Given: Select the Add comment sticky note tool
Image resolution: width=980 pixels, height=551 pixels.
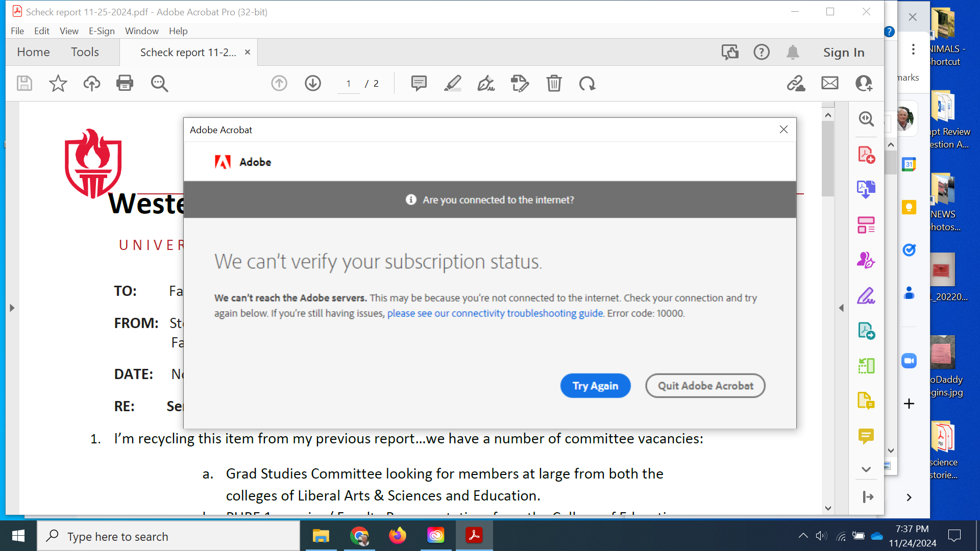Looking at the screenshot, I should 419,83.
